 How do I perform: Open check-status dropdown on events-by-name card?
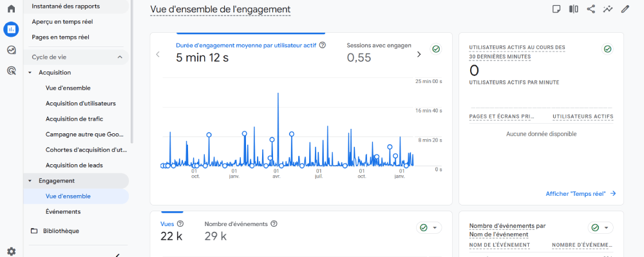coord(600,227)
